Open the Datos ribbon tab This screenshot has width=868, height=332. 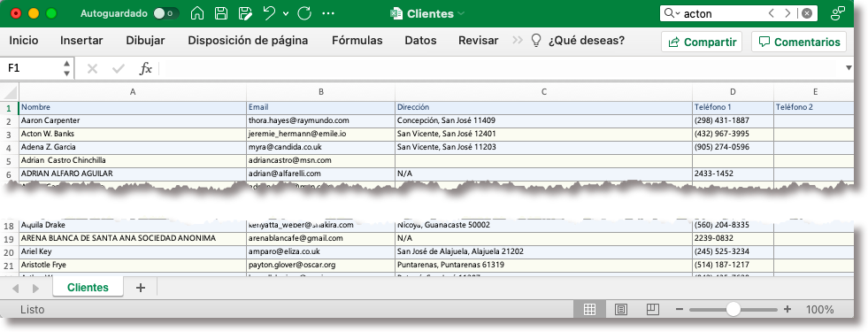click(420, 41)
